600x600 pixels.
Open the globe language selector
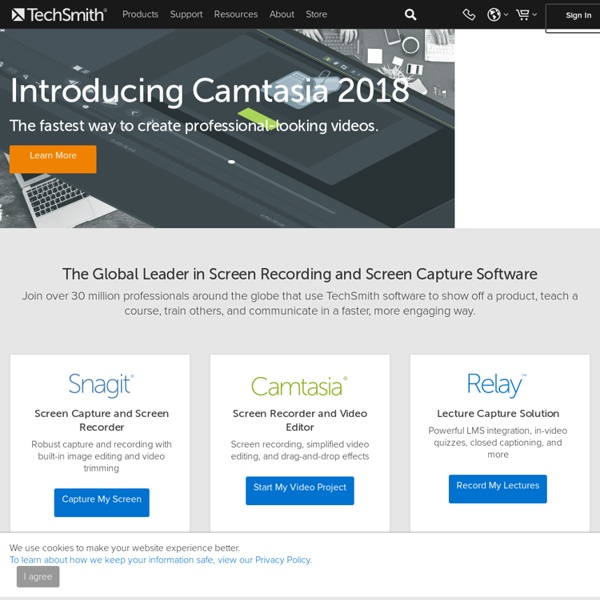click(x=497, y=15)
